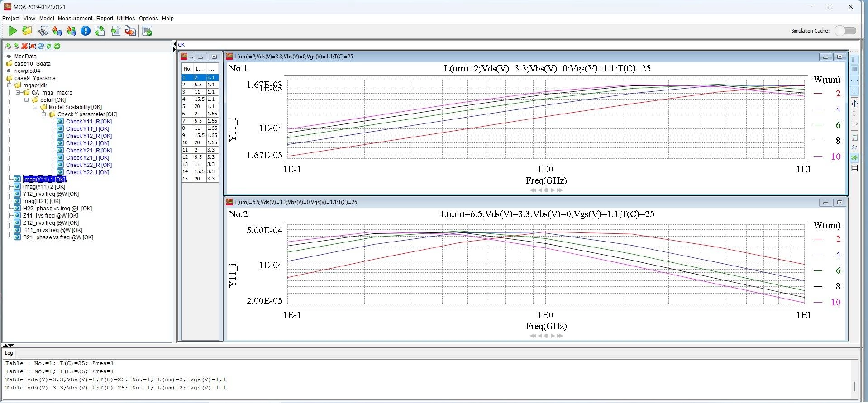Open the Utilities menu
This screenshot has height=403, width=868.
pyautogui.click(x=126, y=19)
